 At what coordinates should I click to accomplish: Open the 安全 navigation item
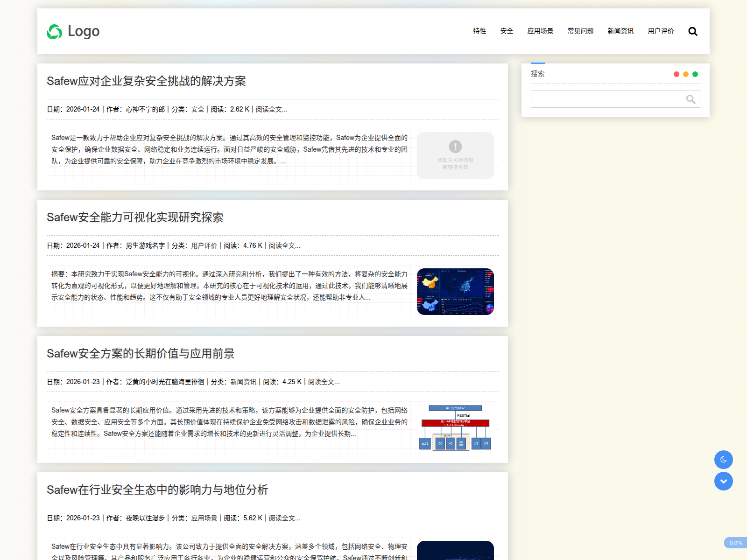pyautogui.click(x=507, y=31)
